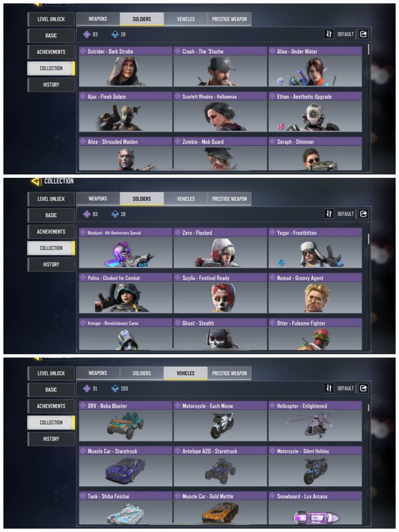The height and width of the screenshot is (532, 399).
Task: Click the blue badge on Yegor - Frostbitten card
Action: point(281,262)
